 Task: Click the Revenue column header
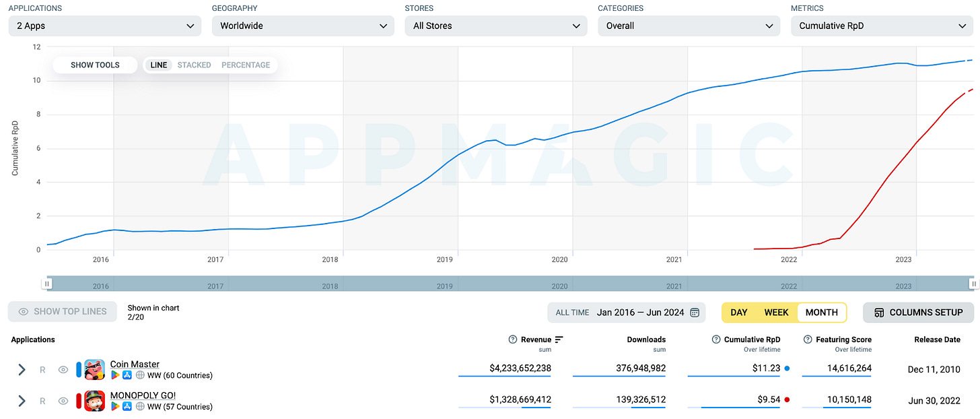(536, 340)
